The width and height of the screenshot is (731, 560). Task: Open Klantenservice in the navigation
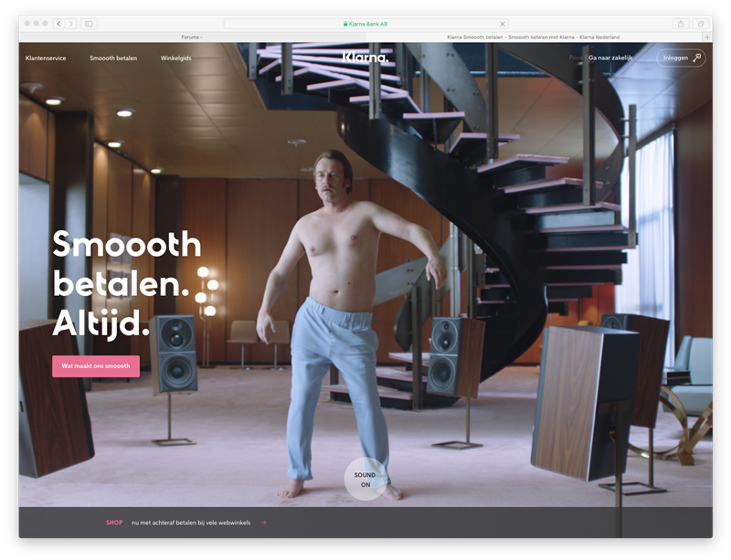click(48, 58)
